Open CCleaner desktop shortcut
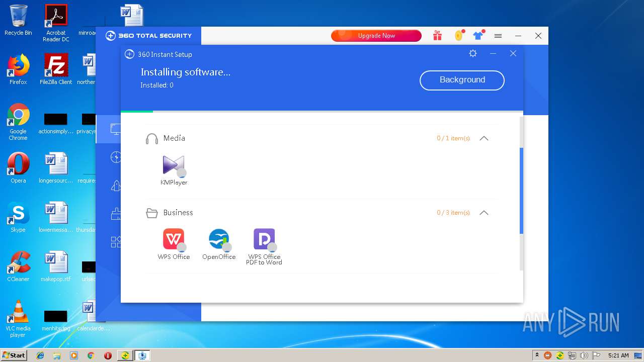 [18, 266]
